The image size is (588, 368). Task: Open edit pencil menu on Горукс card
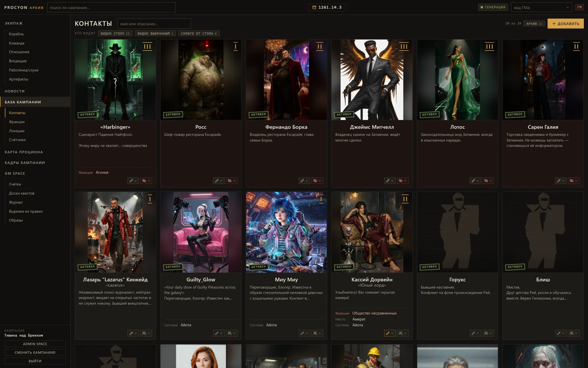pyautogui.click(x=475, y=333)
